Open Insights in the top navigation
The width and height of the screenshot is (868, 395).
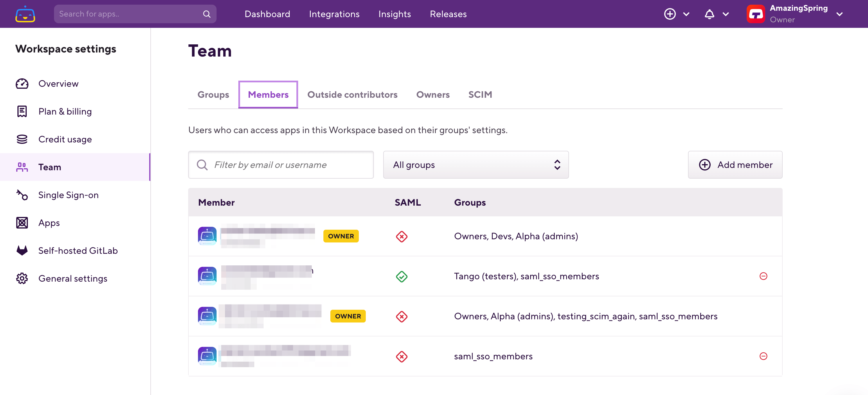(394, 14)
